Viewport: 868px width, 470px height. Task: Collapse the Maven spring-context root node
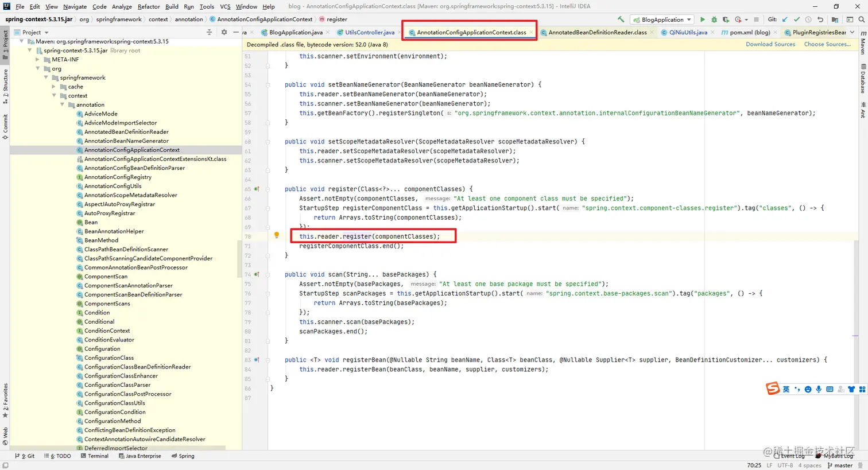[22, 41]
